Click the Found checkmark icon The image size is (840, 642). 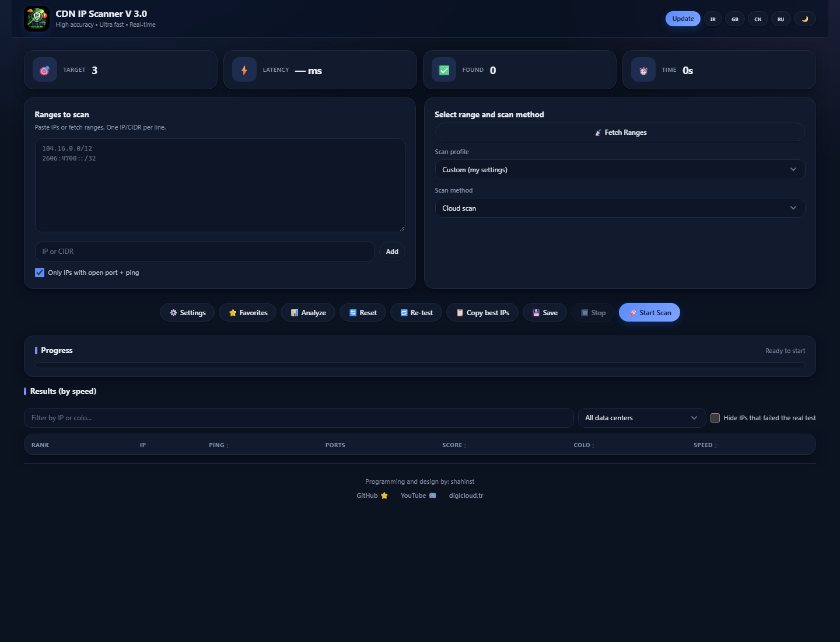click(444, 70)
